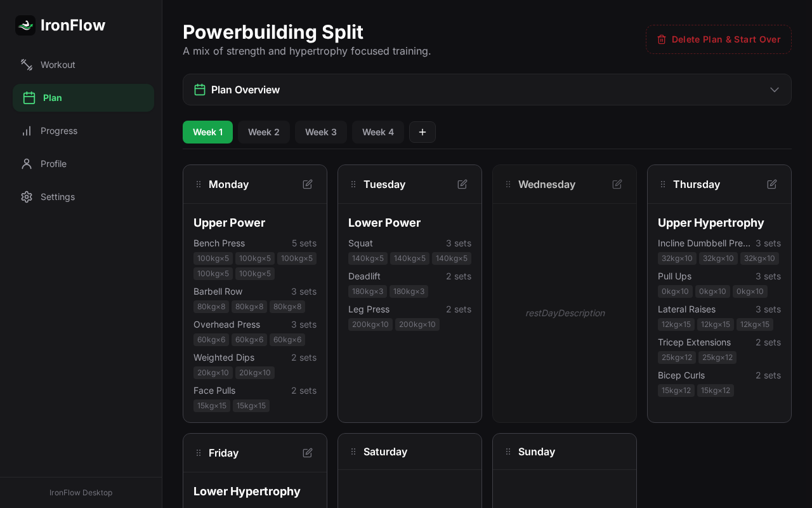This screenshot has height=508, width=812.
Task: Click the first 100kg×5 chip under Bench Press
Action: [x=213, y=258]
